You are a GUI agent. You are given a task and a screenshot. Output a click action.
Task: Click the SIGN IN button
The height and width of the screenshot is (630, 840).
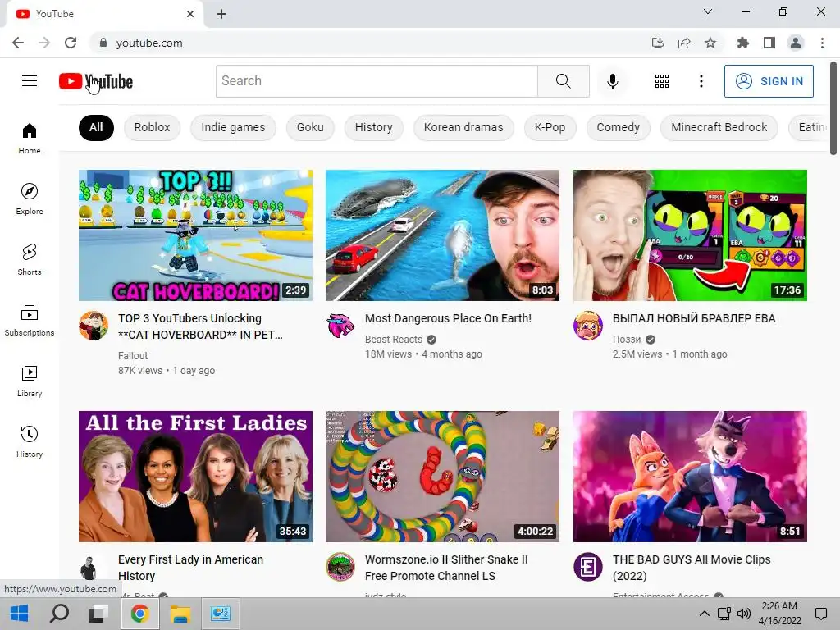[769, 81]
